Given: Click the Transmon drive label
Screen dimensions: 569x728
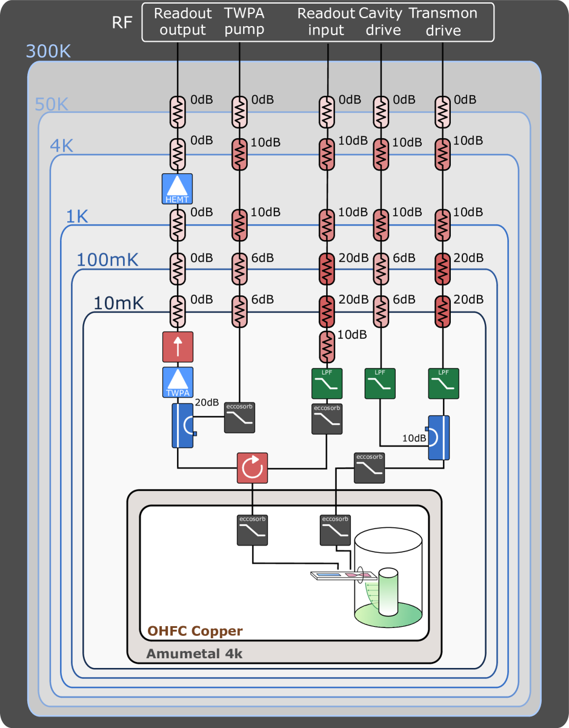Looking at the screenshot, I should pyautogui.click(x=443, y=22).
